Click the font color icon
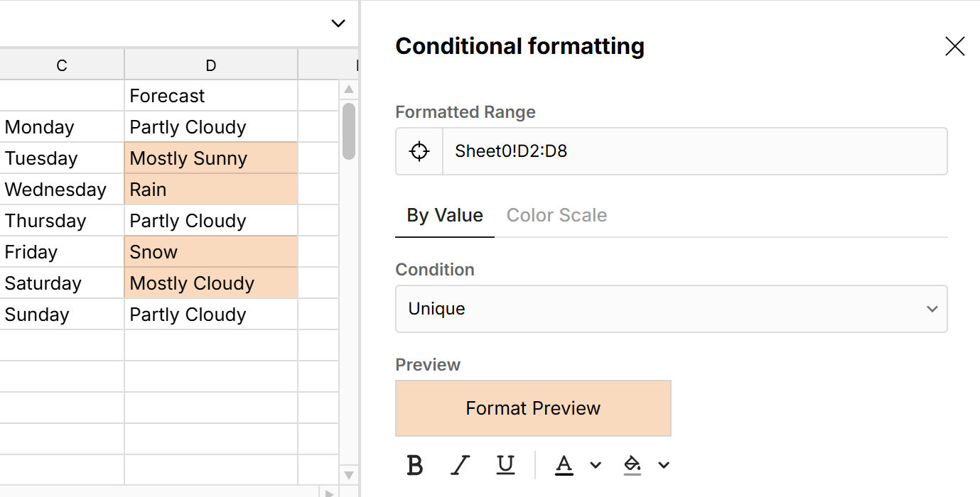980x497 pixels. pos(564,465)
